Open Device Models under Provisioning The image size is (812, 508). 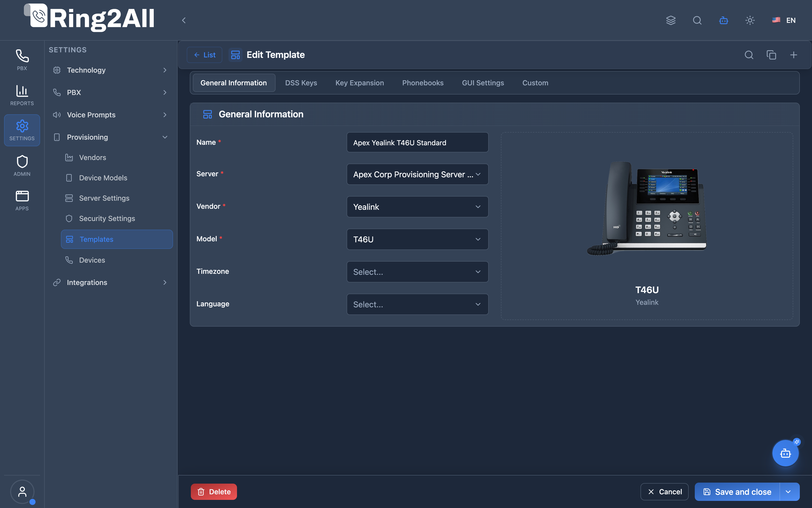tap(117, 178)
